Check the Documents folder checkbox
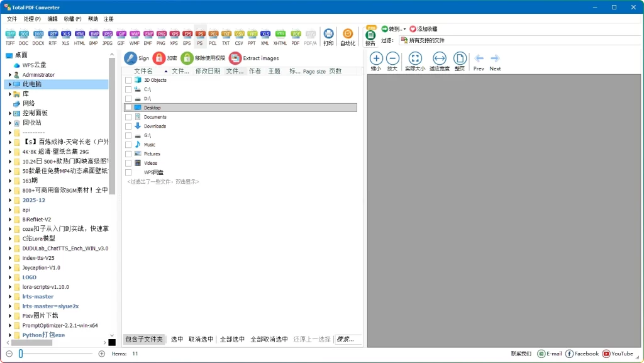The height and width of the screenshot is (363, 644). point(130,116)
